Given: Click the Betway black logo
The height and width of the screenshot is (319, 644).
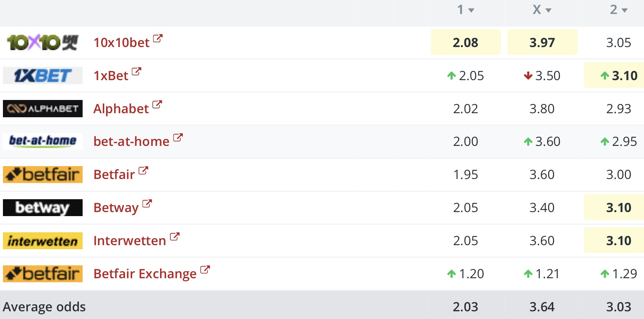Looking at the screenshot, I should tap(43, 208).
